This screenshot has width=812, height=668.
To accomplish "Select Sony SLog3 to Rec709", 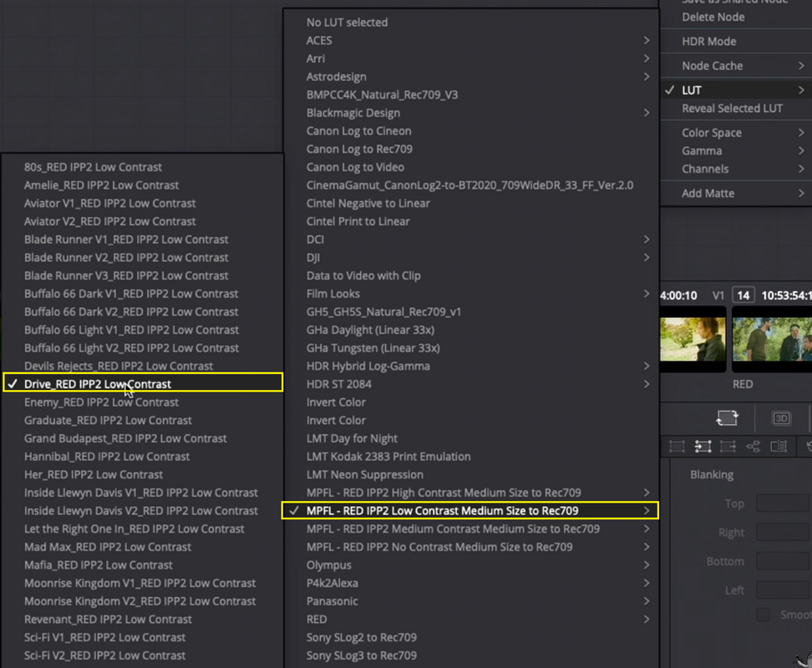I will pyautogui.click(x=470, y=655).
